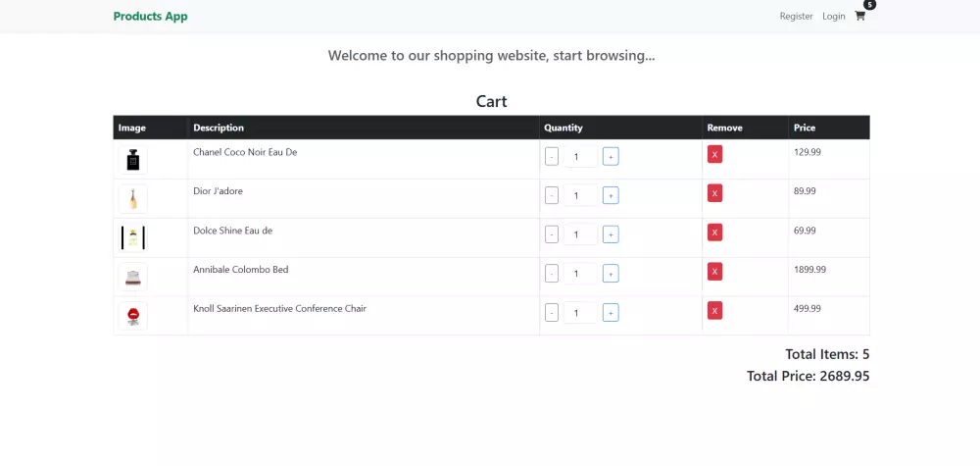Open Annibale Colombo Bed thumbnail image
980x466 pixels.
click(133, 277)
